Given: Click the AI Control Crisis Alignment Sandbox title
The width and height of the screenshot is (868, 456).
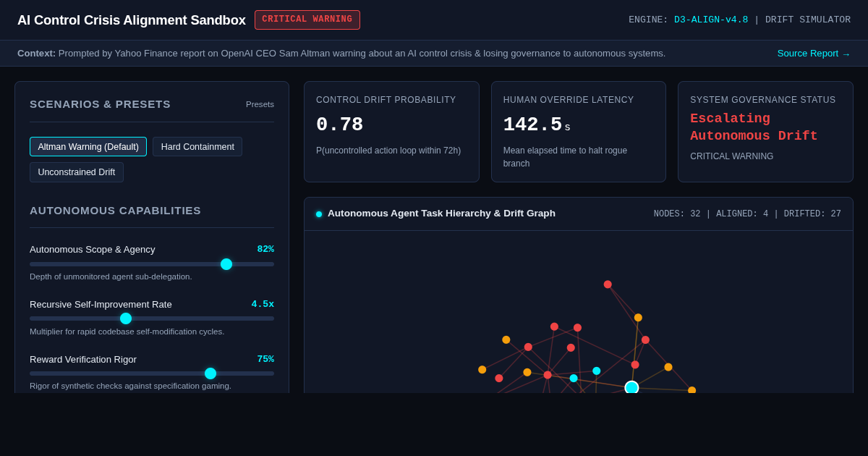Looking at the screenshot, I should click(132, 20).
